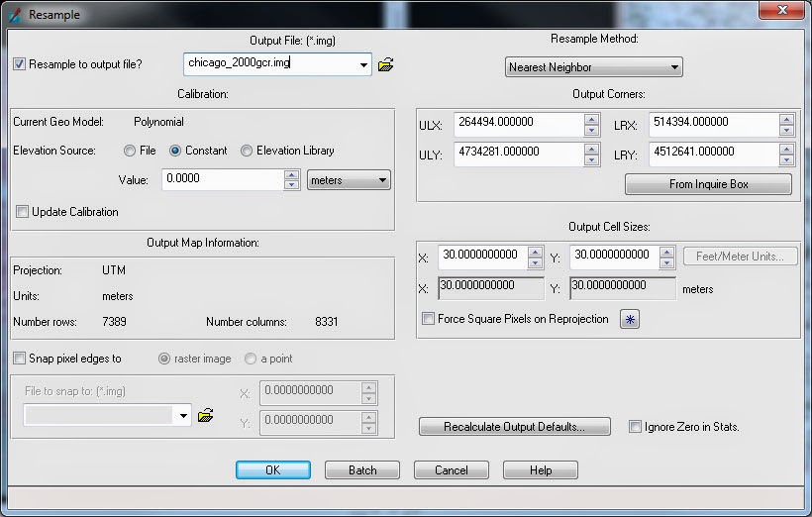Select a point snap option

251,359
